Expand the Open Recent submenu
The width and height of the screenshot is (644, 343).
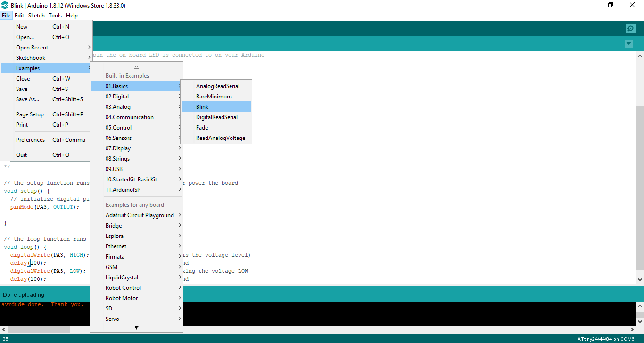click(47, 48)
